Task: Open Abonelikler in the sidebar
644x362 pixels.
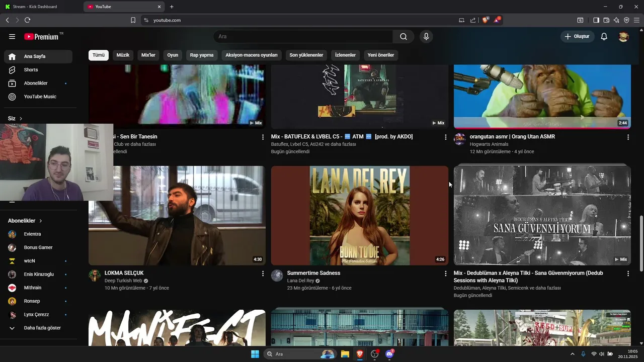Action: (x=38, y=83)
